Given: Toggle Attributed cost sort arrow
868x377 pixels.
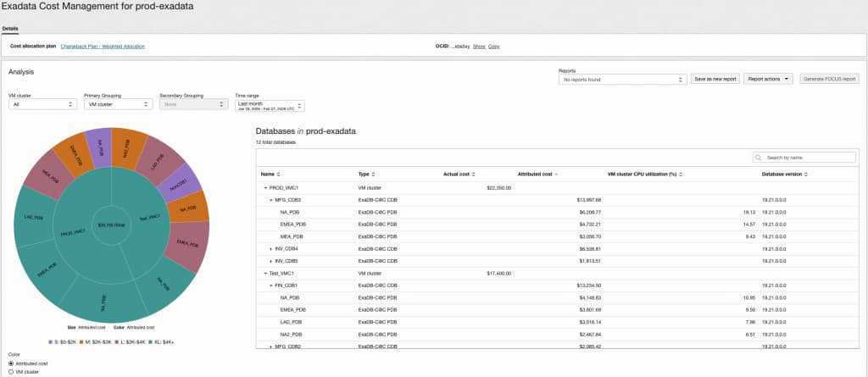Looking at the screenshot, I should tap(556, 175).
